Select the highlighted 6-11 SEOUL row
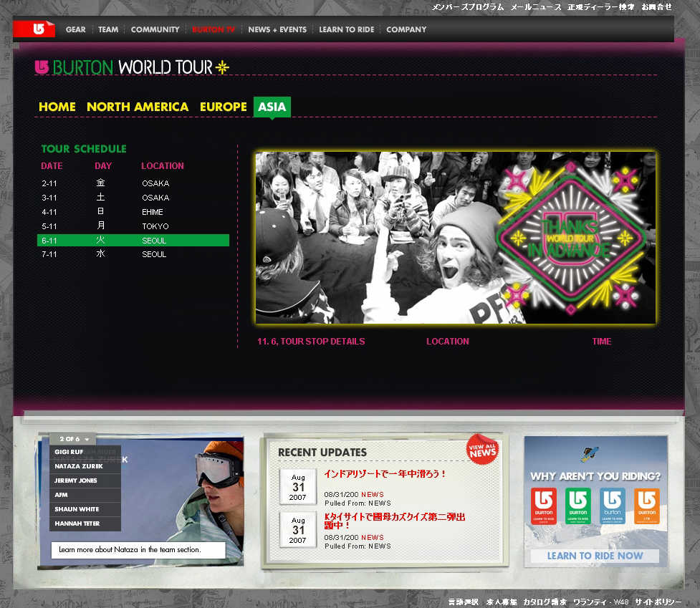The image size is (700, 608). tap(133, 241)
